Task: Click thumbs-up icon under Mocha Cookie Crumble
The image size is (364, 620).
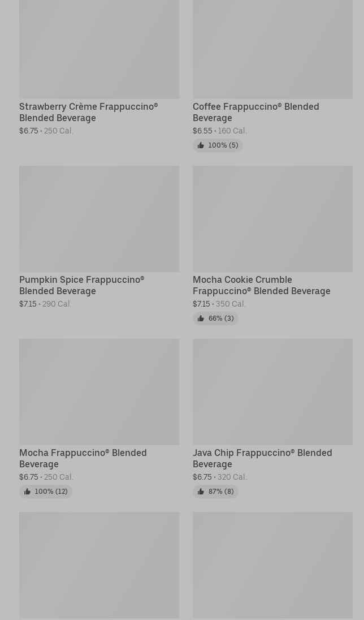Action: coord(201,318)
